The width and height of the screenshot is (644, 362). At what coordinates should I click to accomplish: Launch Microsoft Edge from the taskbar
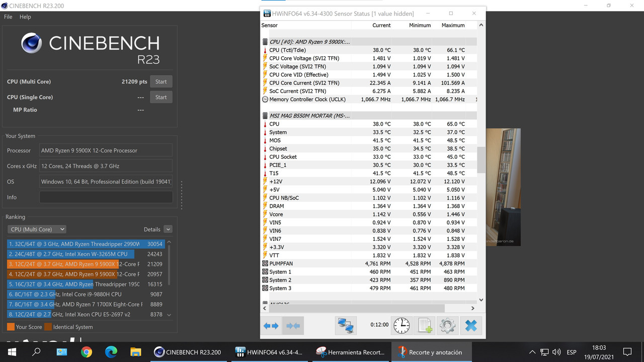(111, 352)
